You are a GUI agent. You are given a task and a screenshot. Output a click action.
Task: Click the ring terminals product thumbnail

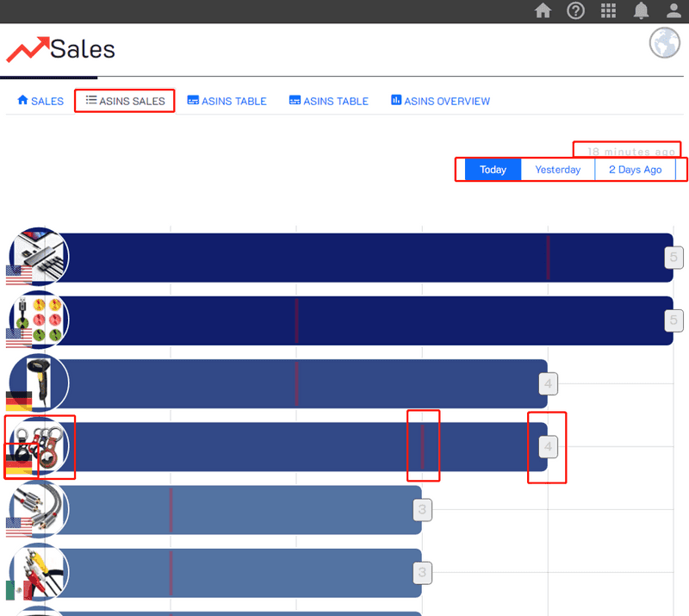tap(40, 445)
